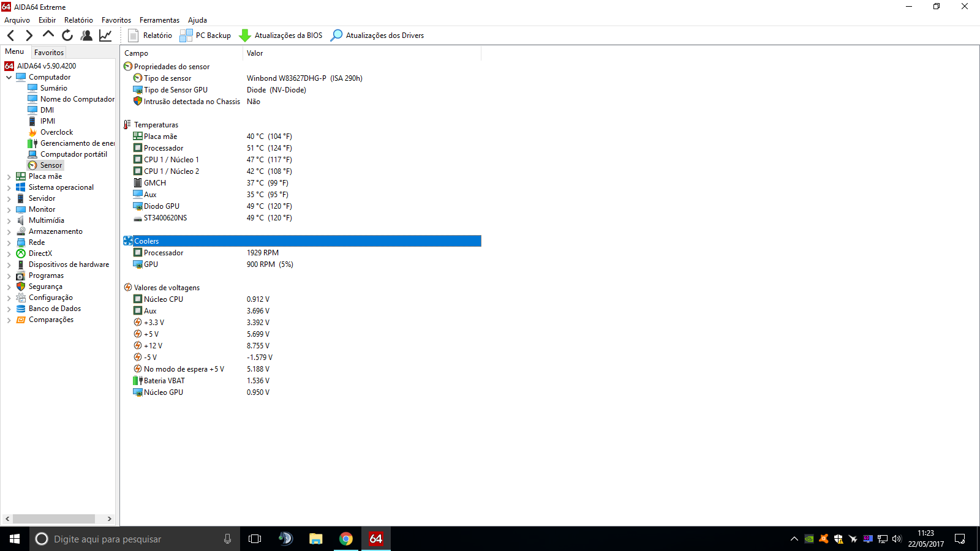Select the Bateria VBAT voltage row

pyautogui.click(x=302, y=381)
